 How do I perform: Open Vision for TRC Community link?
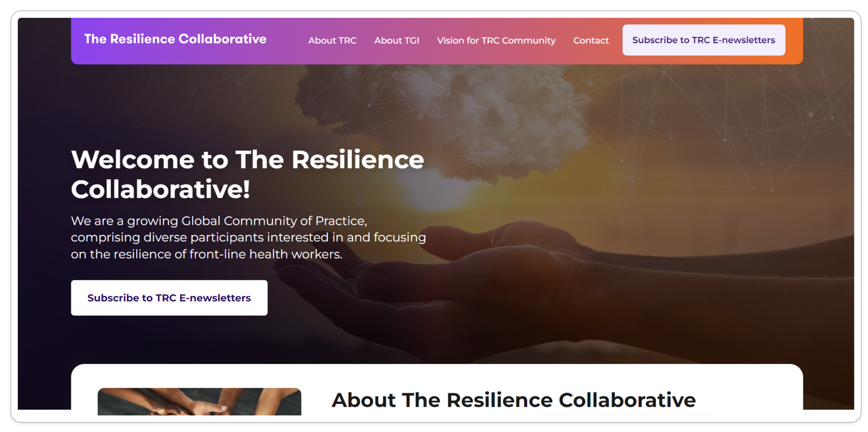(x=496, y=41)
